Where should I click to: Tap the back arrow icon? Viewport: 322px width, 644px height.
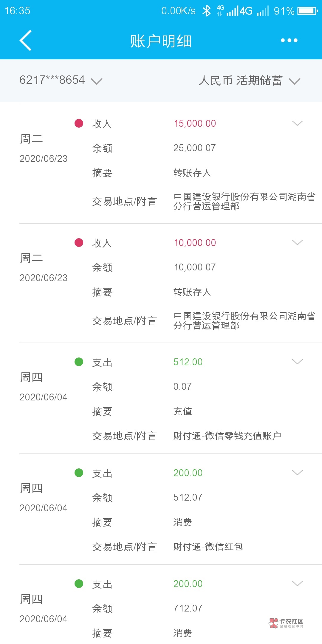click(x=26, y=41)
